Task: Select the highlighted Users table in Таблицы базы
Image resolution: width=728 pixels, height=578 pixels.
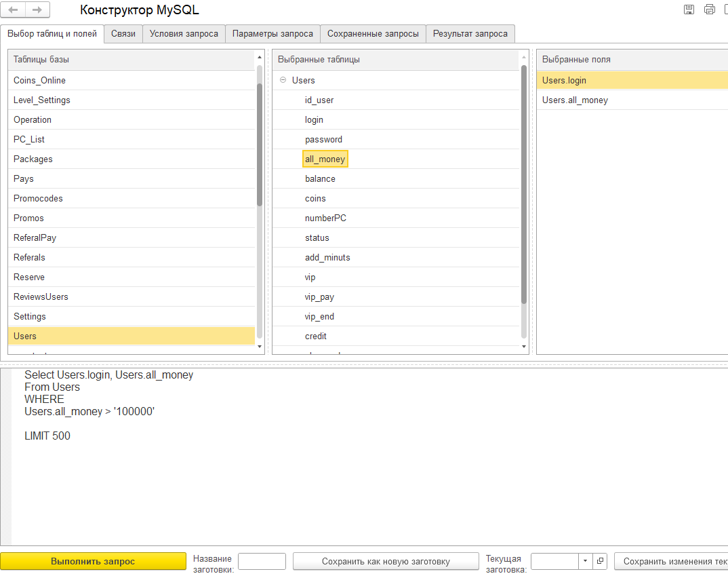Action: pos(132,336)
